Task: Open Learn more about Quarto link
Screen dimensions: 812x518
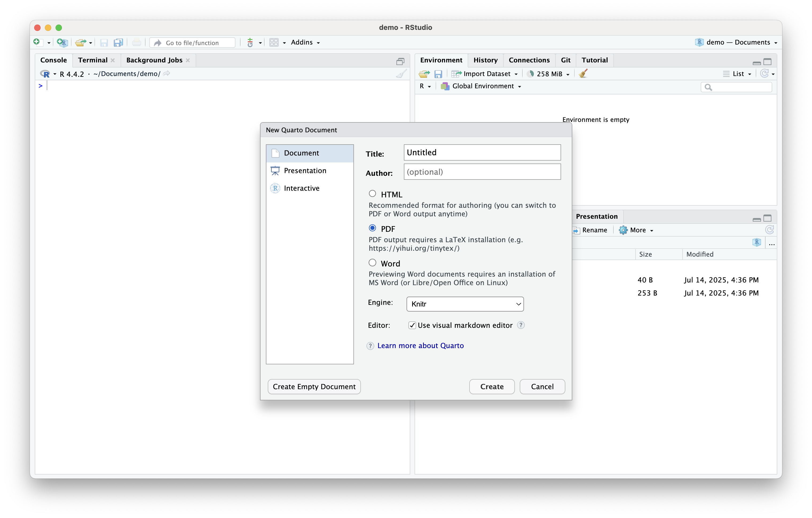Action: click(x=420, y=345)
